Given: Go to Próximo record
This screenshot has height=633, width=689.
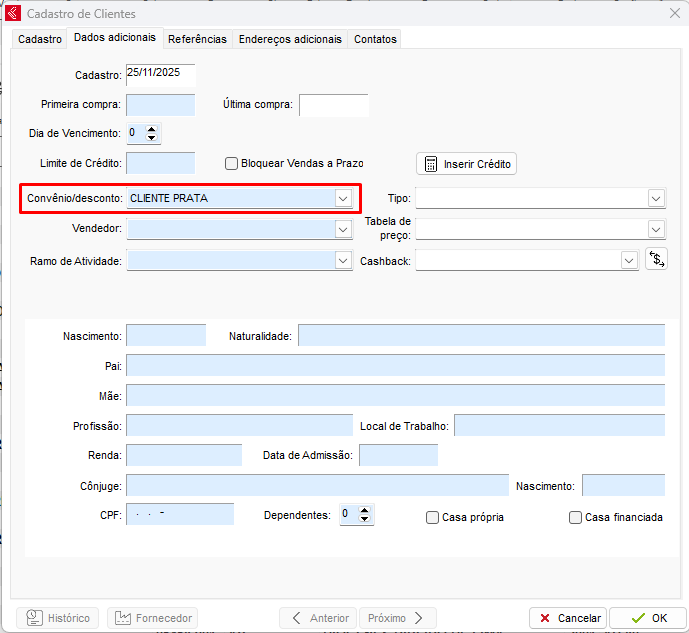Looking at the screenshot, I should pos(396,618).
